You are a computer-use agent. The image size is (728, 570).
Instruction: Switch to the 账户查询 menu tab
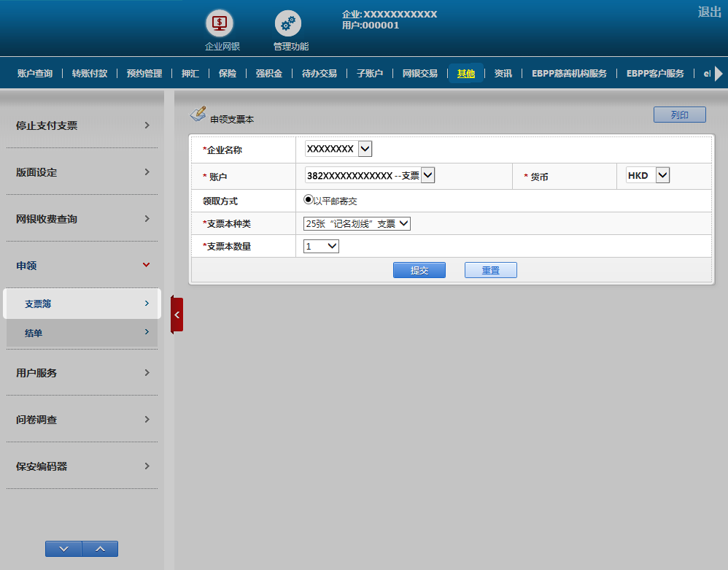pyautogui.click(x=35, y=74)
